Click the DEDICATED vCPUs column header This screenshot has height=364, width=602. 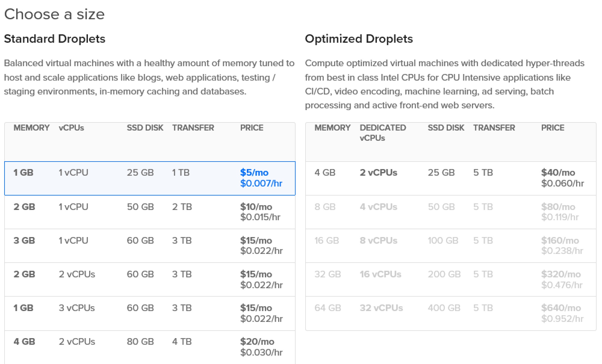pos(383,133)
